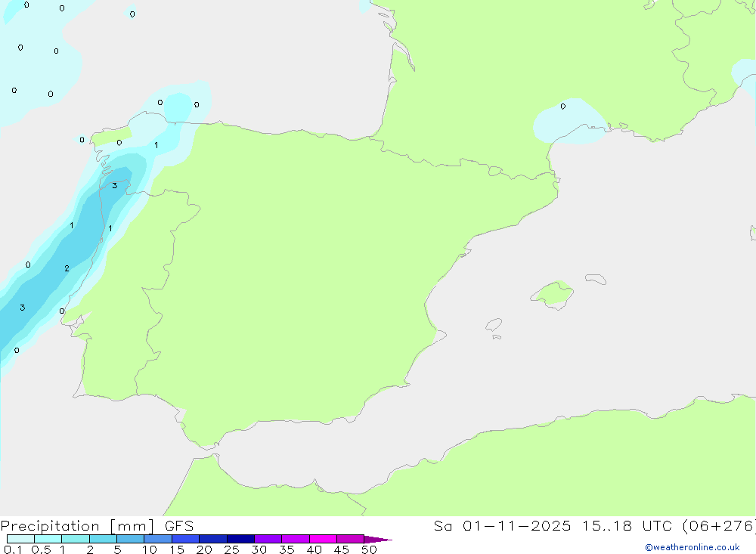Click the forecast offset '(06+276)'
This screenshot has height=554, width=756.
(719, 526)
